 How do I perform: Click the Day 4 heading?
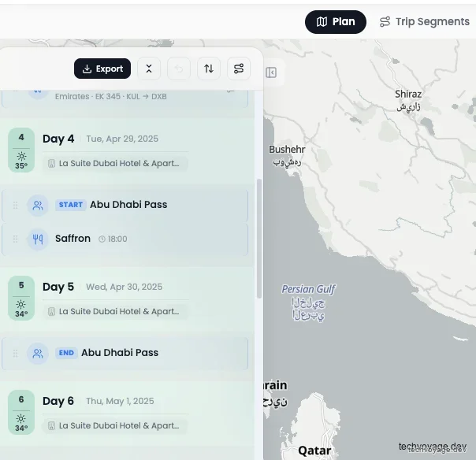(x=58, y=139)
